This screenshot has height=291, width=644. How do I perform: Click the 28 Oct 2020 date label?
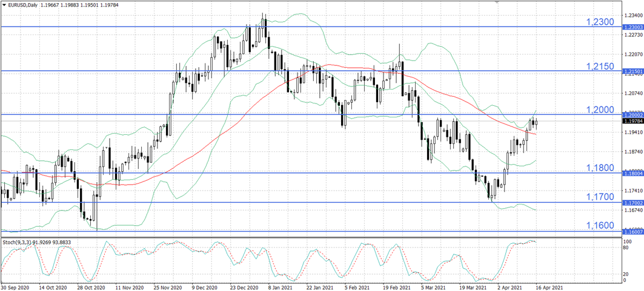[x=91, y=288]
